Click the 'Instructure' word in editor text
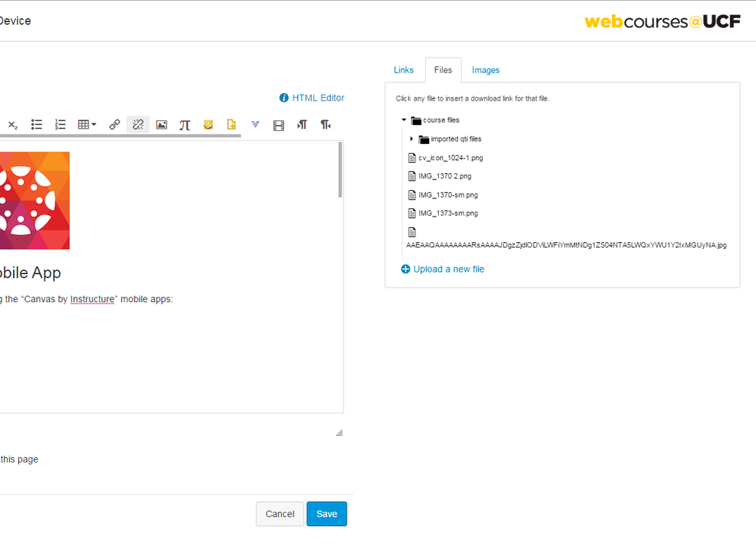The width and height of the screenshot is (756, 551). pyautogui.click(x=92, y=299)
